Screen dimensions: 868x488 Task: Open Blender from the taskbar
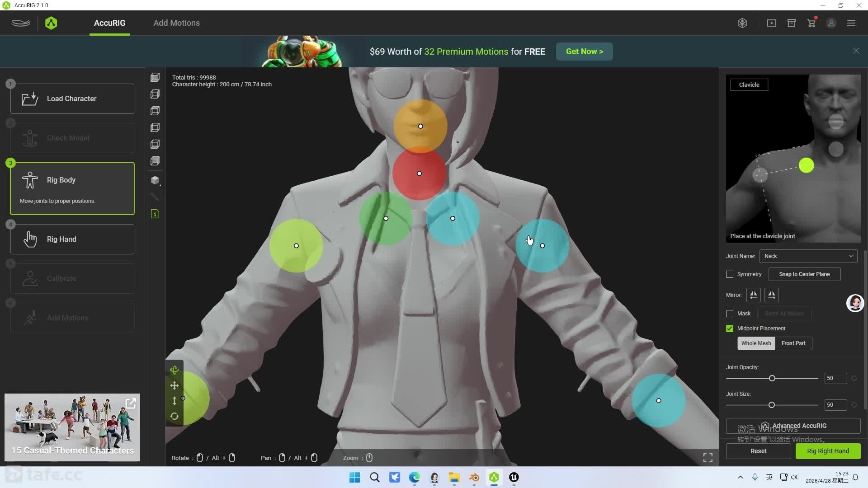474,477
